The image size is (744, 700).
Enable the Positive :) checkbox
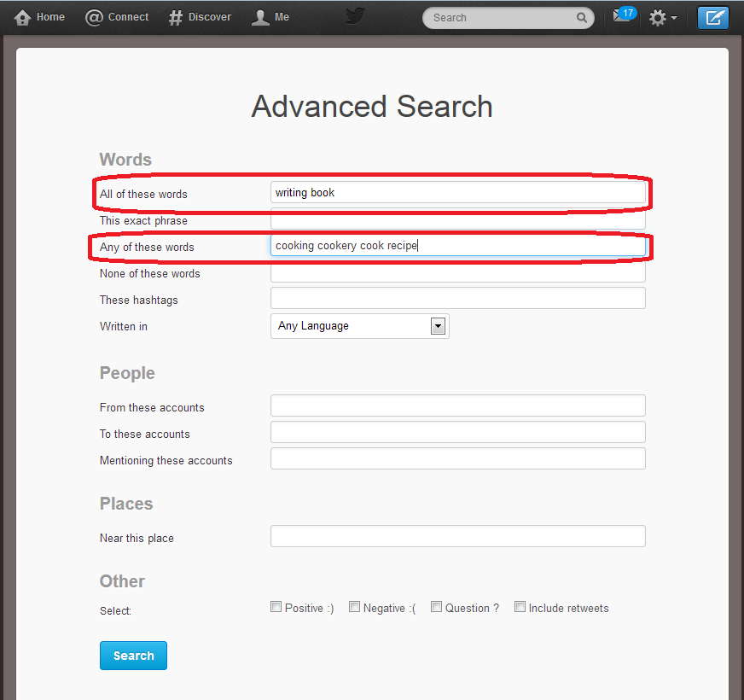(x=276, y=607)
